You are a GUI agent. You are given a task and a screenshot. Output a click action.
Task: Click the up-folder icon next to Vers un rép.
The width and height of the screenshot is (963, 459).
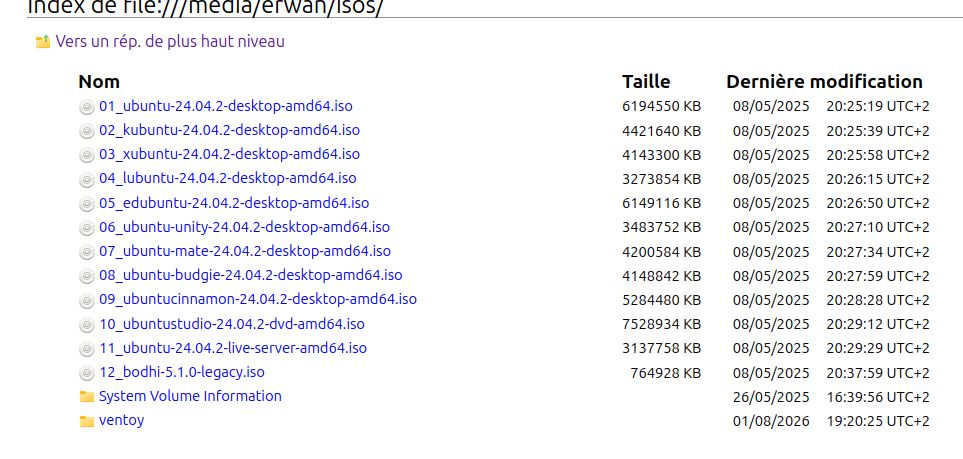coord(43,42)
